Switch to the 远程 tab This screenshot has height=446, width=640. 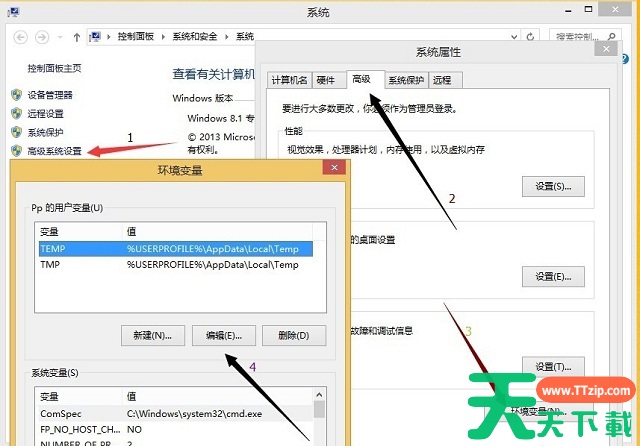coord(442,80)
